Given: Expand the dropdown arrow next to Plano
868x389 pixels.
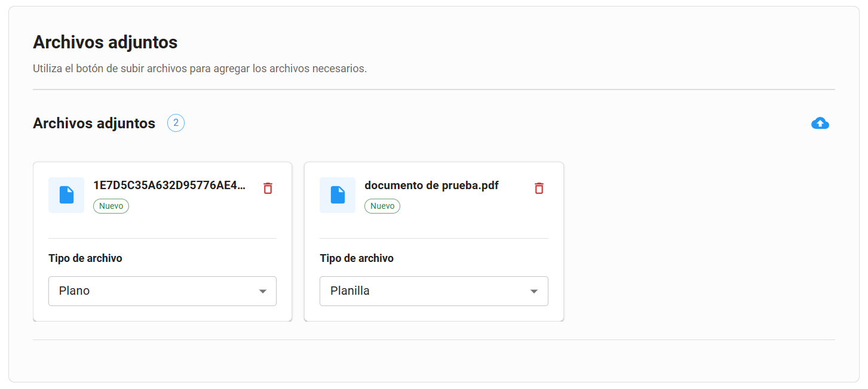Looking at the screenshot, I should (263, 291).
